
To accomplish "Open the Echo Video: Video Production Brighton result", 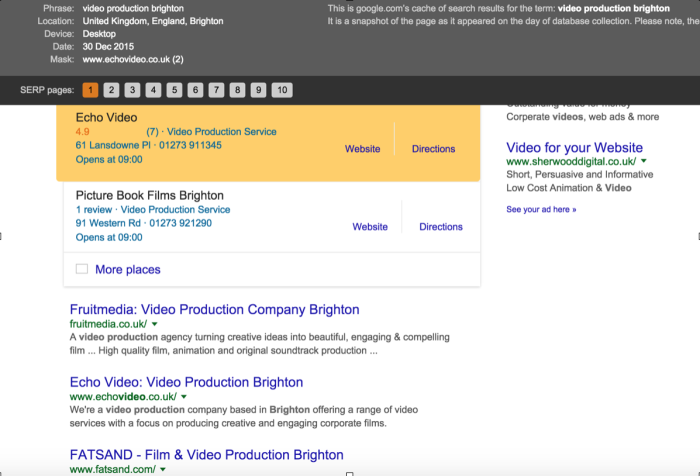I will 186,382.
